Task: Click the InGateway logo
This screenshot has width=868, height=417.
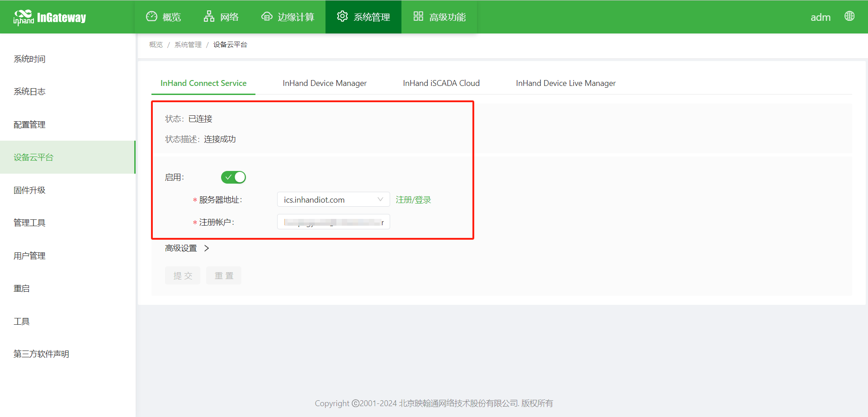Action: pos(50,17)
